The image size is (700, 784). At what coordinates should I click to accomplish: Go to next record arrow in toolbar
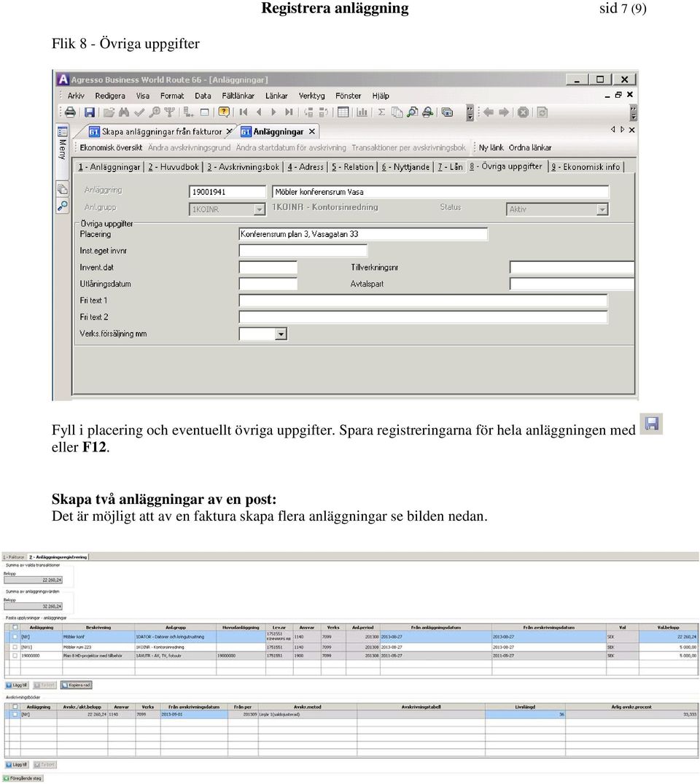(273, 112)
